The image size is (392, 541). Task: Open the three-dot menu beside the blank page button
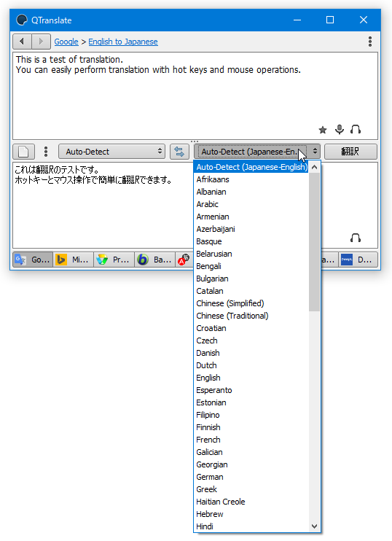pos(46,152)
